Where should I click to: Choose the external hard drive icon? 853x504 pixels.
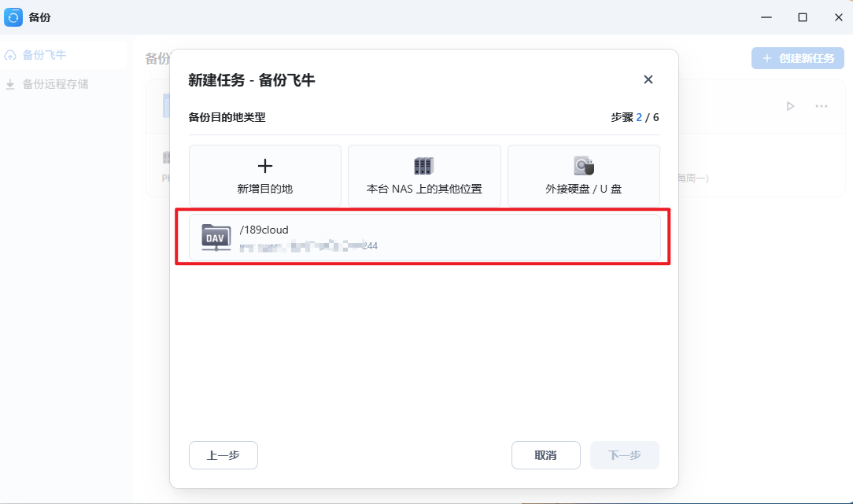point(584,166)
